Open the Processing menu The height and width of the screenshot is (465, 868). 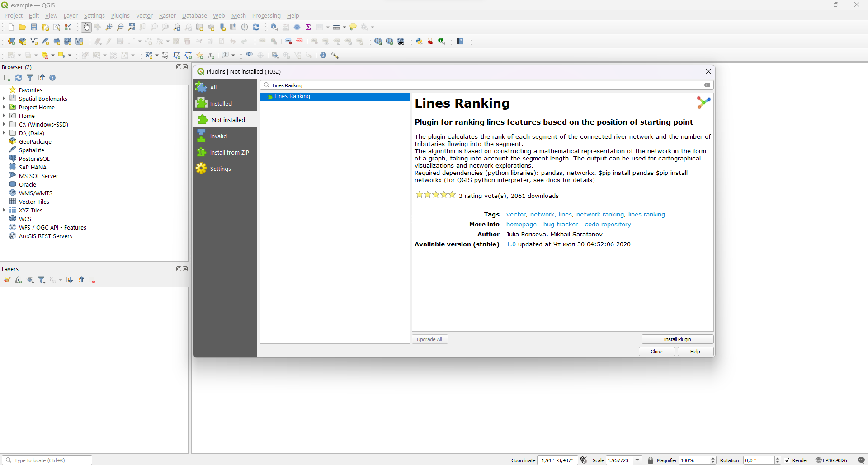coord(266,15)
